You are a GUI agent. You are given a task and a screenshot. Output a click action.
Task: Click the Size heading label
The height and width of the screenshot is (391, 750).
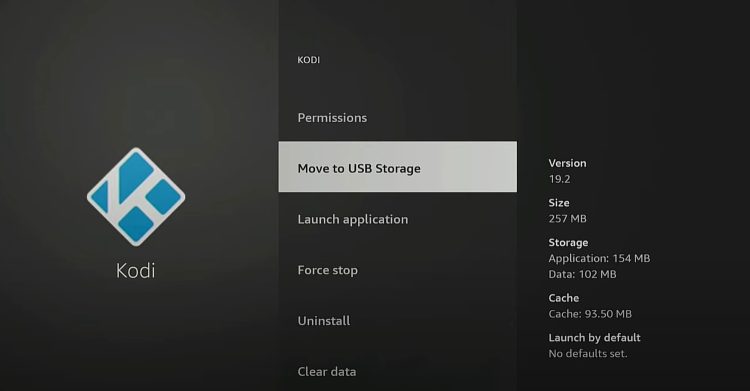(559, 203)
